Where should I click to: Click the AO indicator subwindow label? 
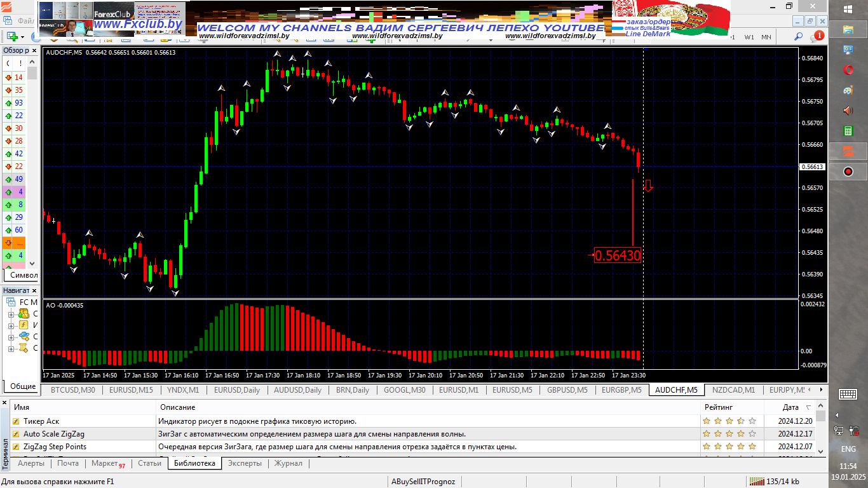coord(65,305)
